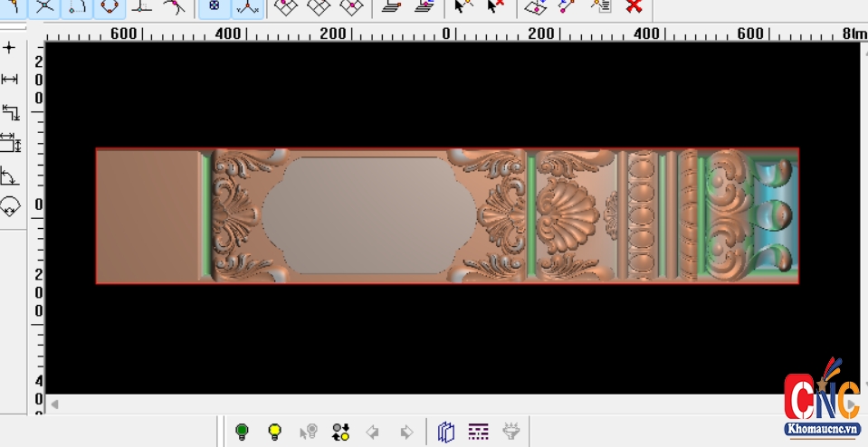
Task: Click the red X cancel icon
Action: [x=634, y=6]
